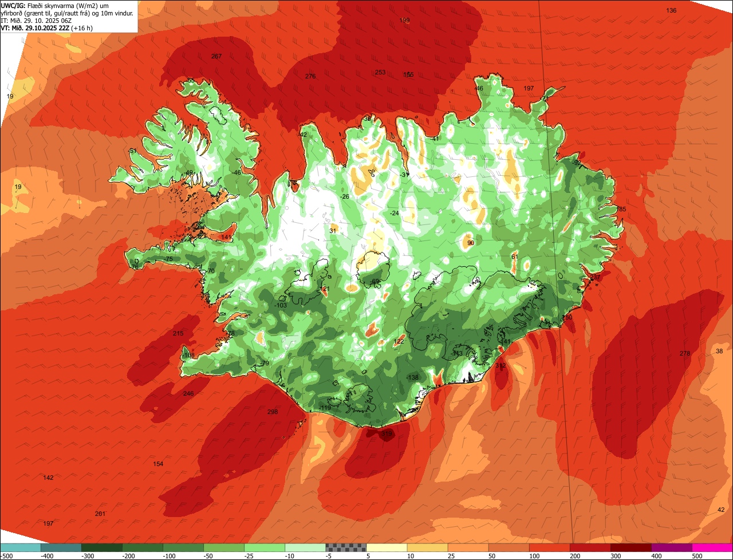Viewport: 733px width, 560px height.
Task: Click the '267' value off the northwest coast
Action: (216, 56)
